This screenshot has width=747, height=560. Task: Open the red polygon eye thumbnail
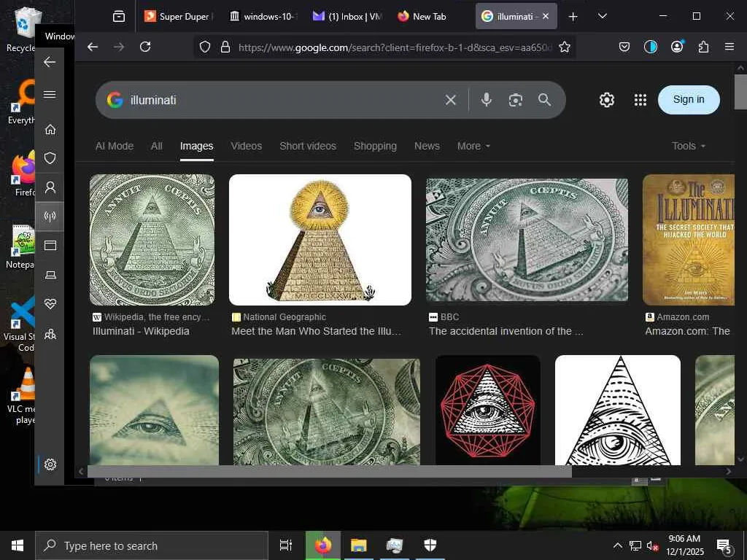tap(488, 410)
